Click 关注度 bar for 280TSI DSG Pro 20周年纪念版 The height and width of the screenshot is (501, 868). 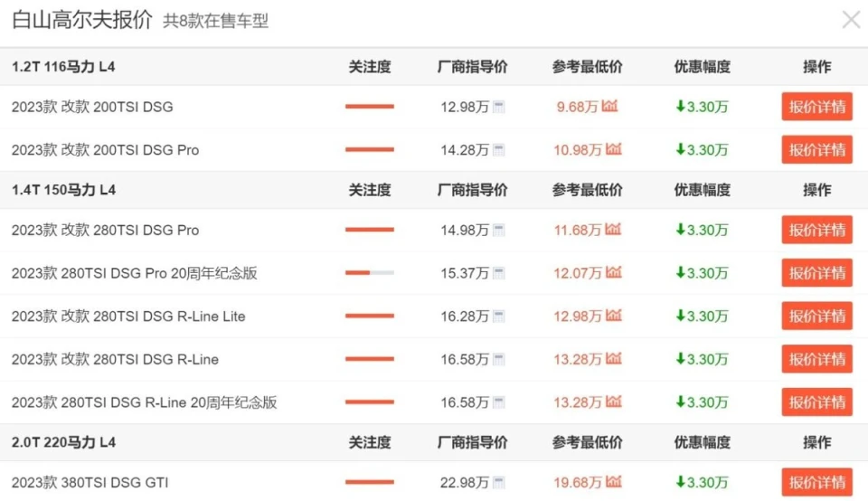click(370, 272)
